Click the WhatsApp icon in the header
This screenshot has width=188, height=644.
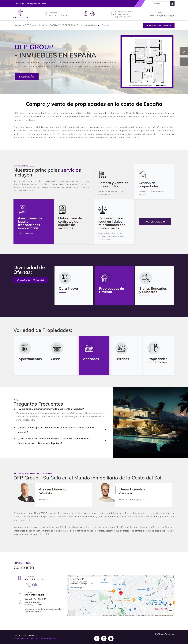(86, 14)
